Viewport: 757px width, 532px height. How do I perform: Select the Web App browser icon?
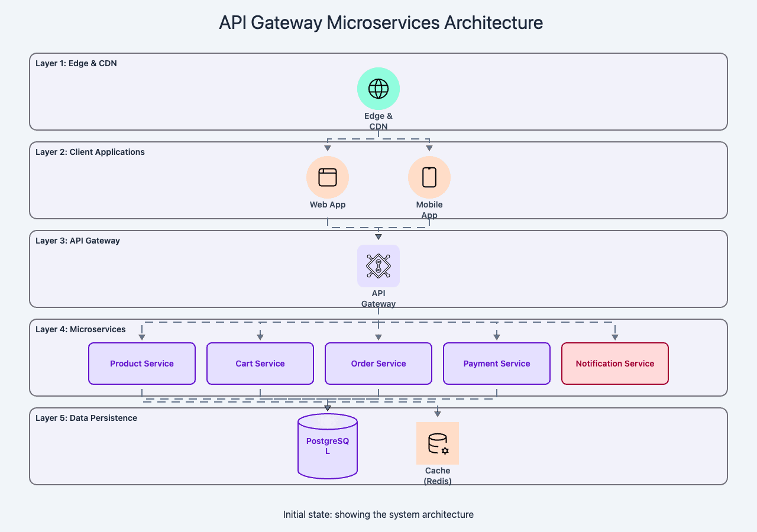(x=328, y=177)
